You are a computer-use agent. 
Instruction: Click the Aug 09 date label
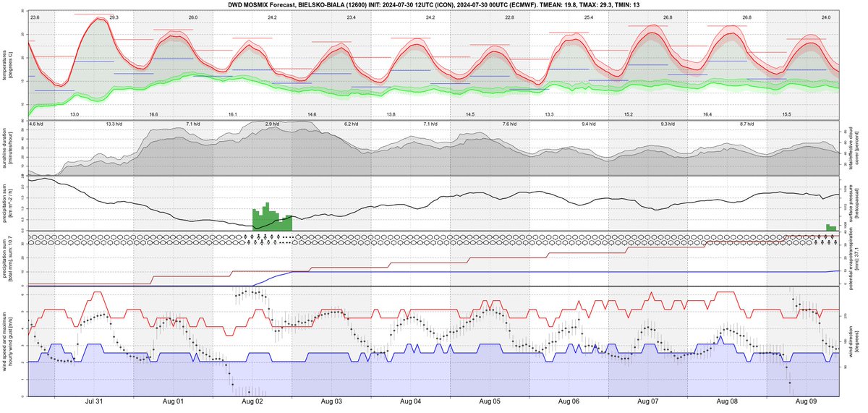click(x=807, y=401)
